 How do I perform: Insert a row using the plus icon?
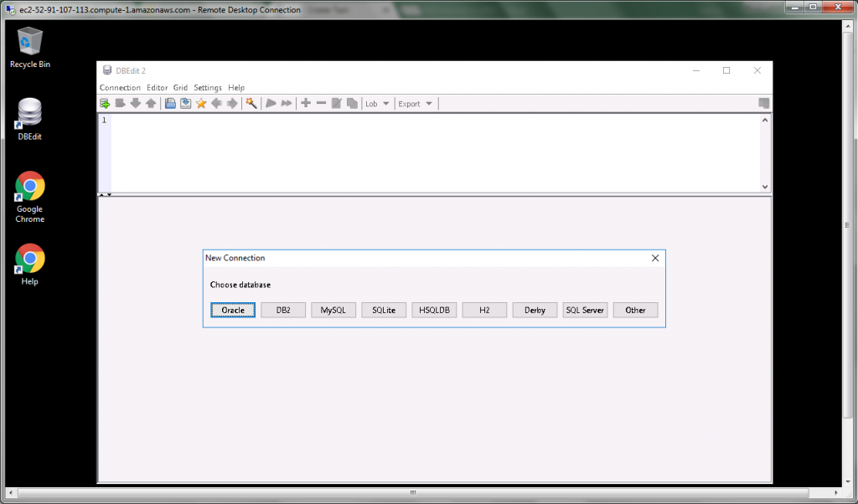[306, 103]
